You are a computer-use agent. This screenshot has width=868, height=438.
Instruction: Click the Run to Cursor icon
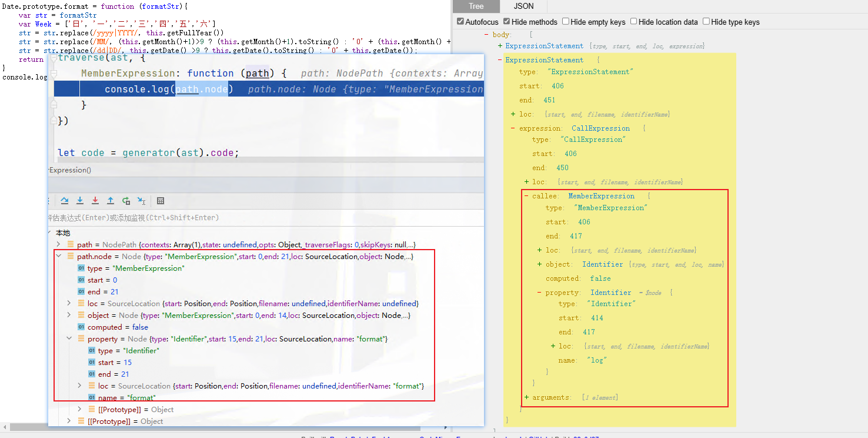coord(141,201)
